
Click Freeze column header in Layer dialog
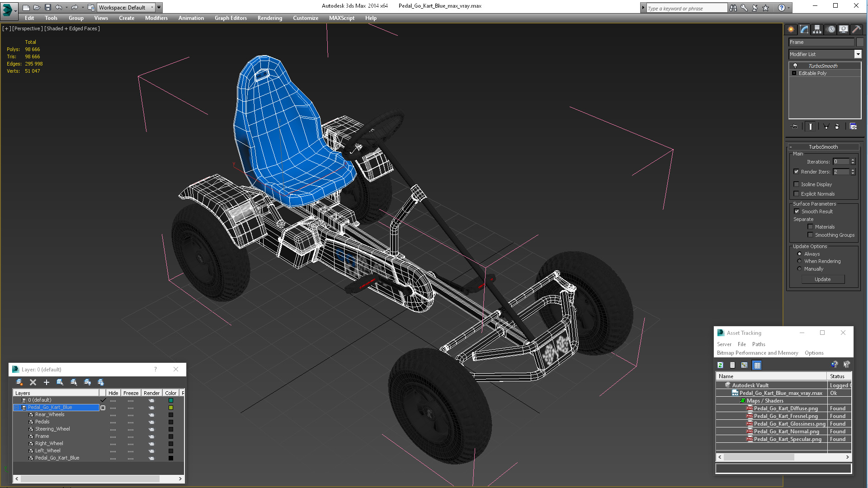coord(131,393)
